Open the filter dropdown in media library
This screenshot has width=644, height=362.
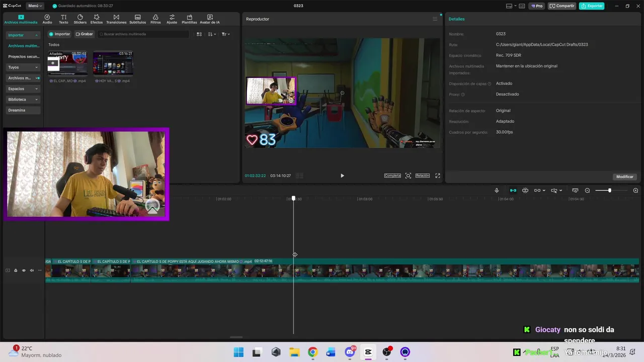(x=226, y=34)
